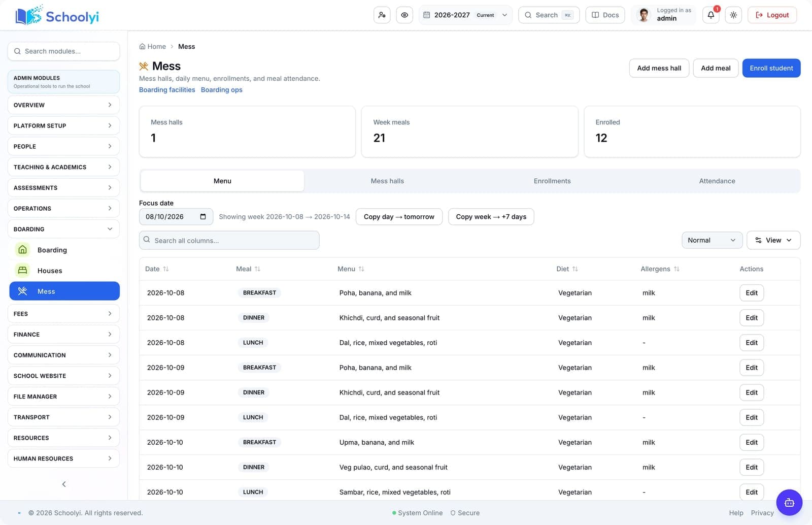Open notifications bell
Screen dimensions: 812x525
point(711,15)
